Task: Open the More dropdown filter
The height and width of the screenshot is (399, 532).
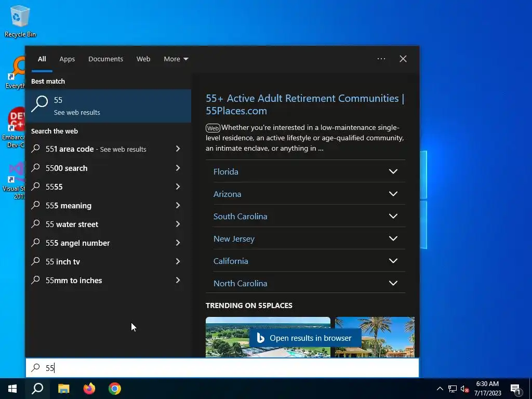Action: point(176,59)
